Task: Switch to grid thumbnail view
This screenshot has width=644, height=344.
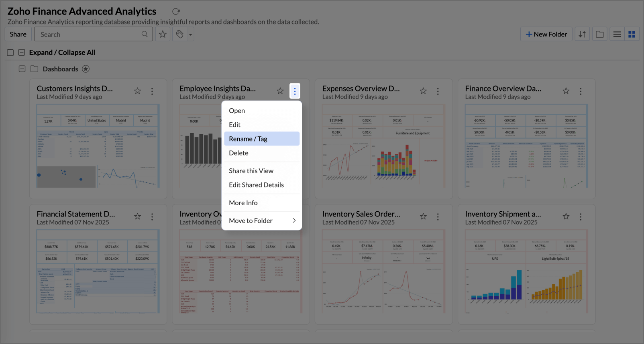Action: tap(632, 34)
